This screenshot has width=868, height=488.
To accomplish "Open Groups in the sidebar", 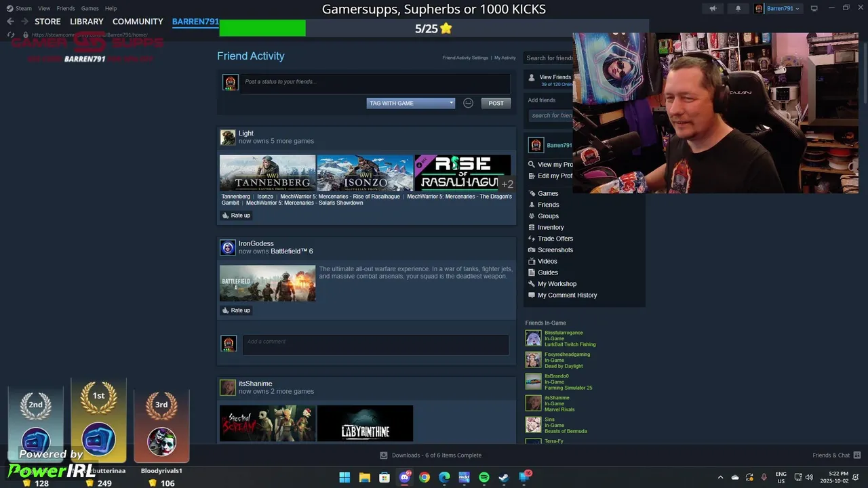I will pyautogui.click(x=548, y=216).
